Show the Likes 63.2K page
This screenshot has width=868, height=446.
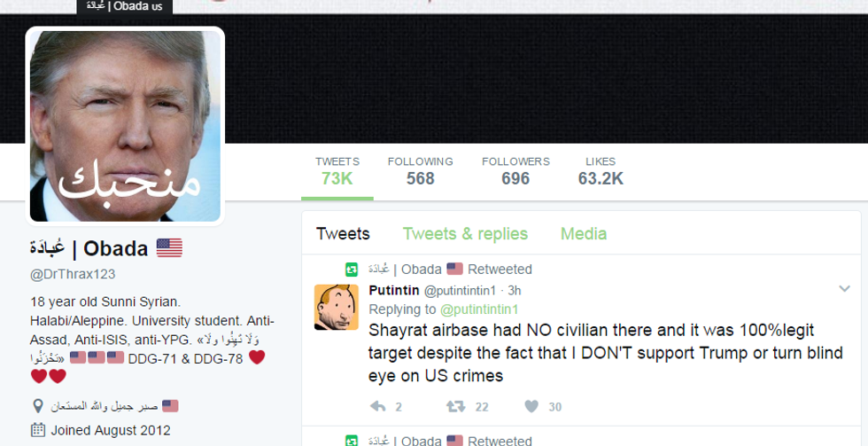[x=601, y=171]
